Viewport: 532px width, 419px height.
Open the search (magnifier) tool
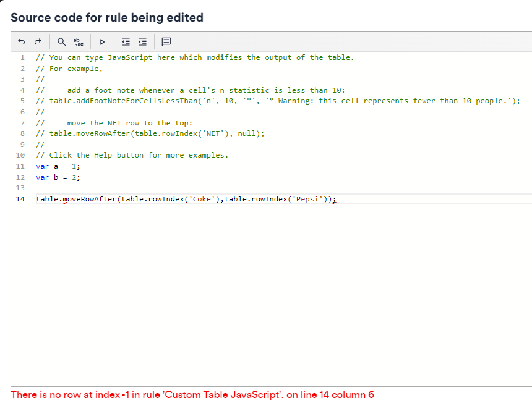click(61, 41)
